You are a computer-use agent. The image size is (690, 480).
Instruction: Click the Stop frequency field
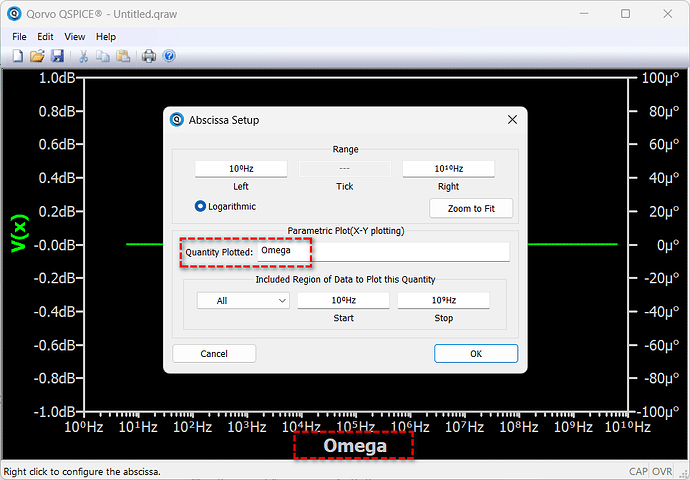tap(443, 300)
